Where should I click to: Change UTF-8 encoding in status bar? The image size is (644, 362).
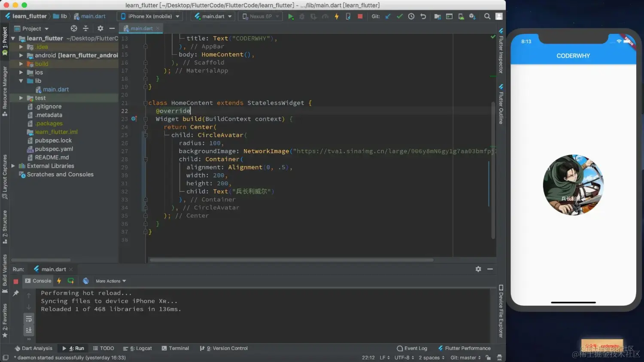point(404,358)
